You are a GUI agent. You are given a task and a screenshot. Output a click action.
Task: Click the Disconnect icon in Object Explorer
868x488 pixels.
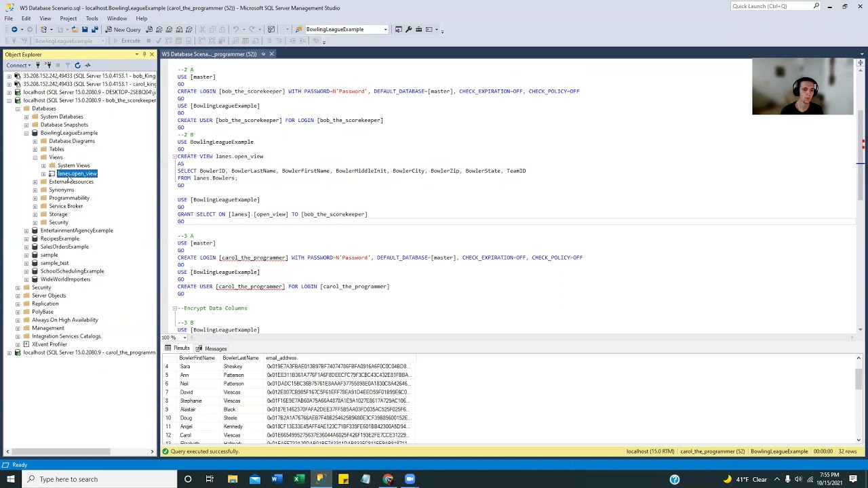48,66
